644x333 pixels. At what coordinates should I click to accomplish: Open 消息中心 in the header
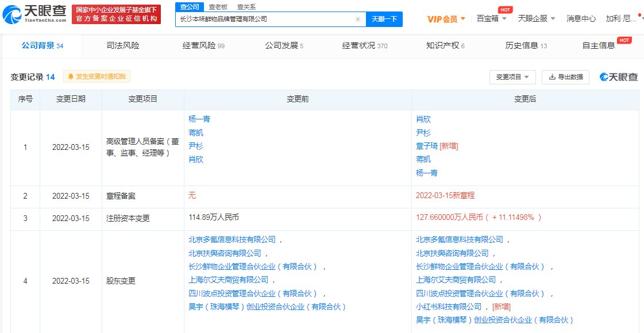(x=581, y=19)
